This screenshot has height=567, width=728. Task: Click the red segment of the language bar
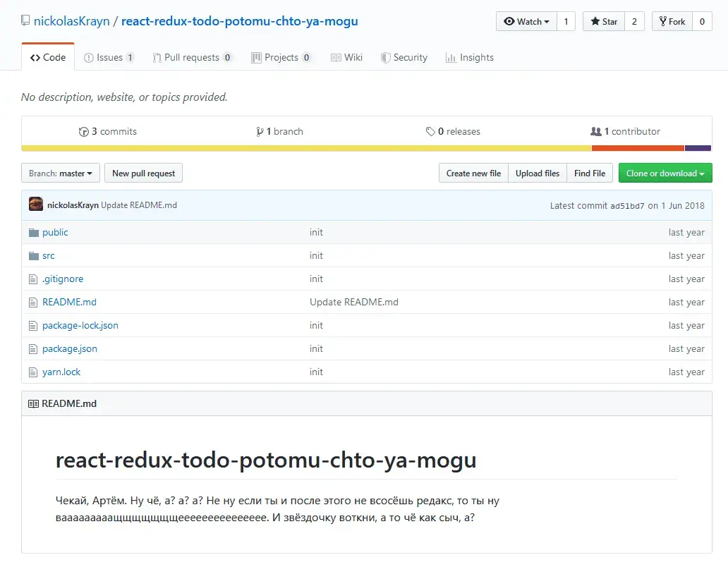[x=638, y=149]
